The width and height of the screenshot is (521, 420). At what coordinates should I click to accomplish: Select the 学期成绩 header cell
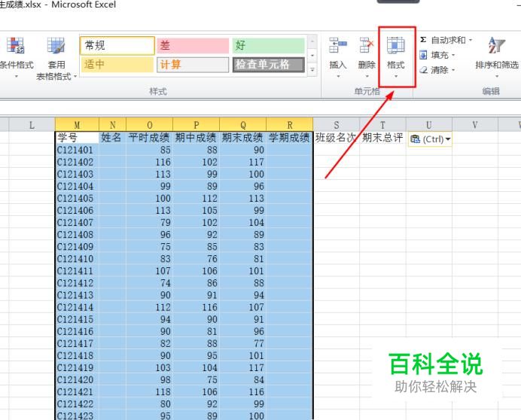289,138
